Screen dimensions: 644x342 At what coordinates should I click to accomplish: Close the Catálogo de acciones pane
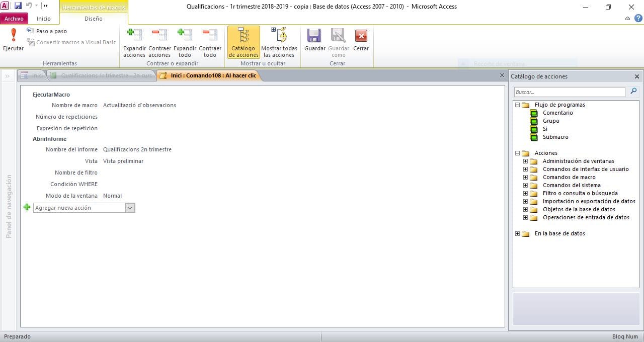636,76
